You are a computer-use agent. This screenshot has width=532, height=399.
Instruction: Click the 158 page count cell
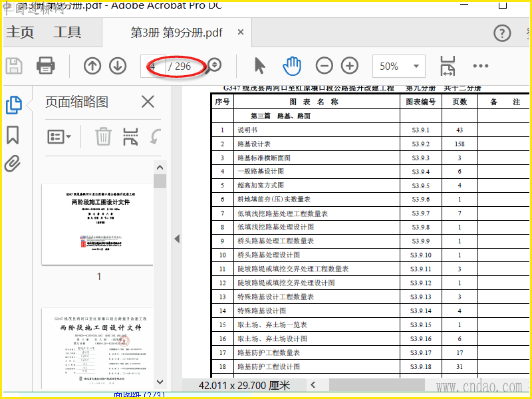pyautogui.click(x=460, y=144)
